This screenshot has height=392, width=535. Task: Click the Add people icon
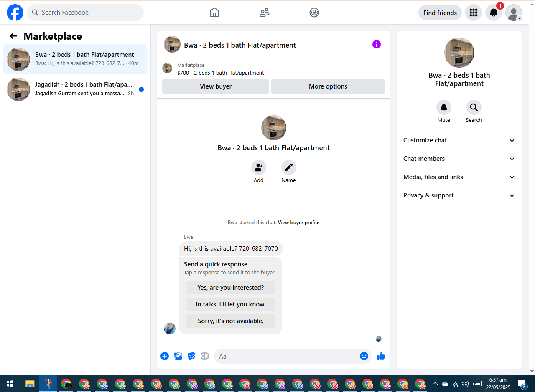coord(259,167)
